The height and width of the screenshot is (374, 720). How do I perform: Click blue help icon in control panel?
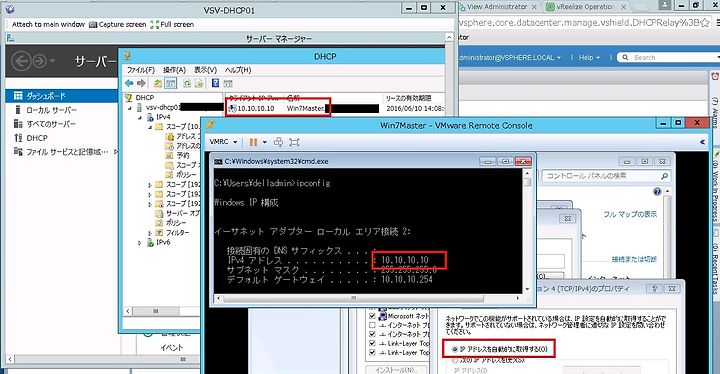[657, 192]
